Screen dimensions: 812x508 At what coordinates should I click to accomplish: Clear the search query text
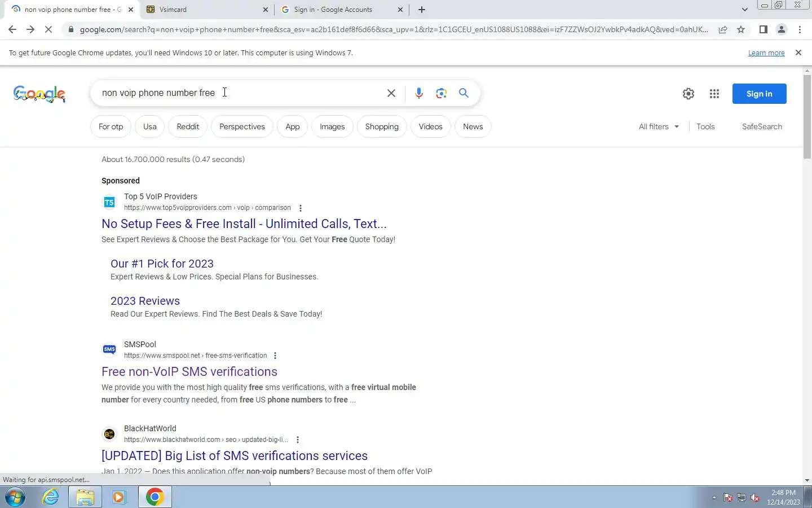coord(391,93)
